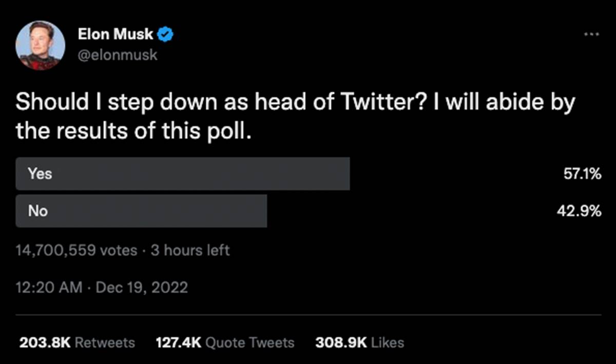
Task: Click Elon Musk's profile avatar
Action: pyautogui.click(x=41, y=45)
